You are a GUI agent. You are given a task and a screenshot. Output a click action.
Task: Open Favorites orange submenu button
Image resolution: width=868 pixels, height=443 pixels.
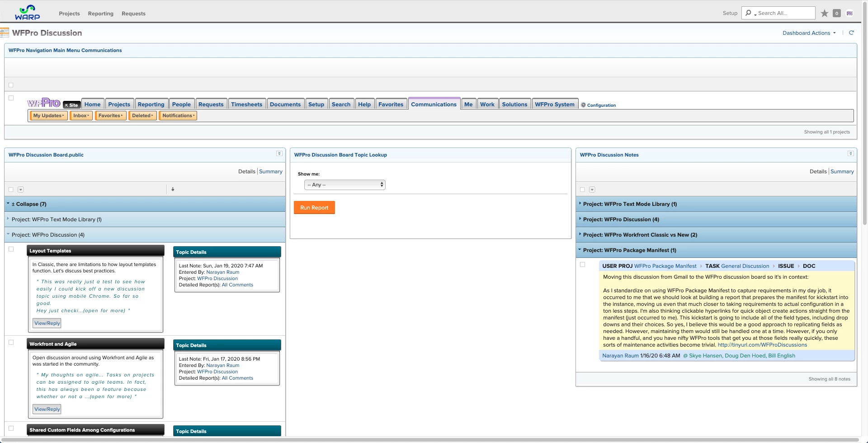(x=110, y=116)
